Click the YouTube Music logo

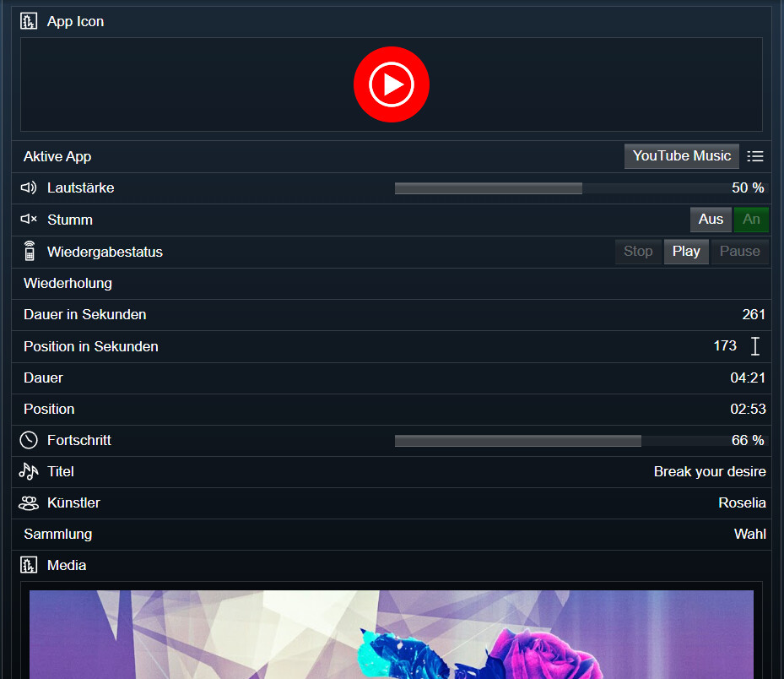click(x=392, y=84)
